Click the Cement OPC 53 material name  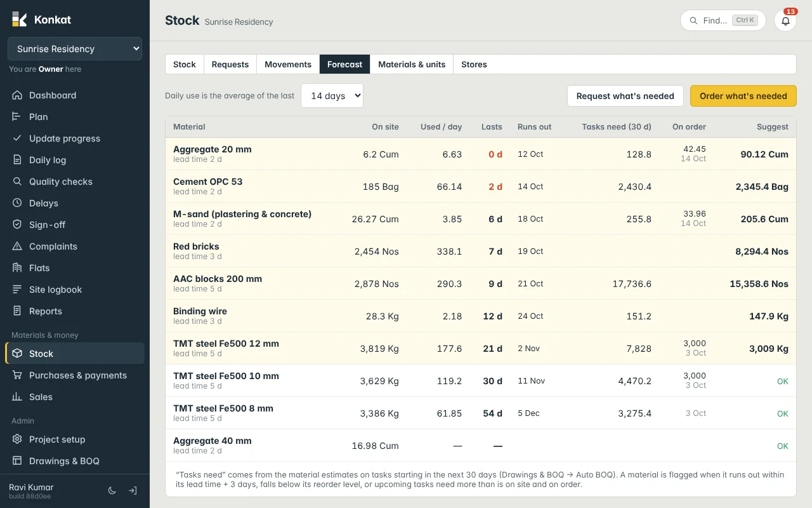pos(208,182)
